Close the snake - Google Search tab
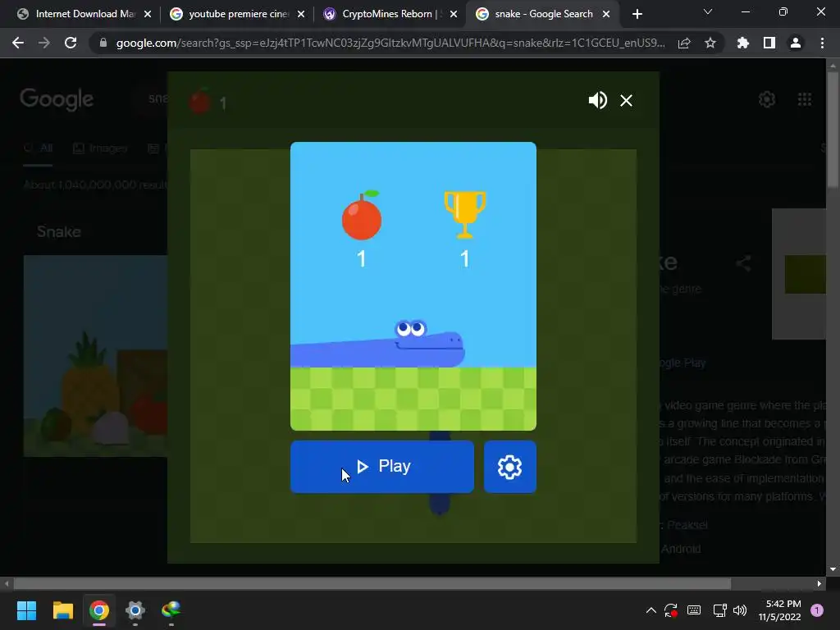 point(606,15)
